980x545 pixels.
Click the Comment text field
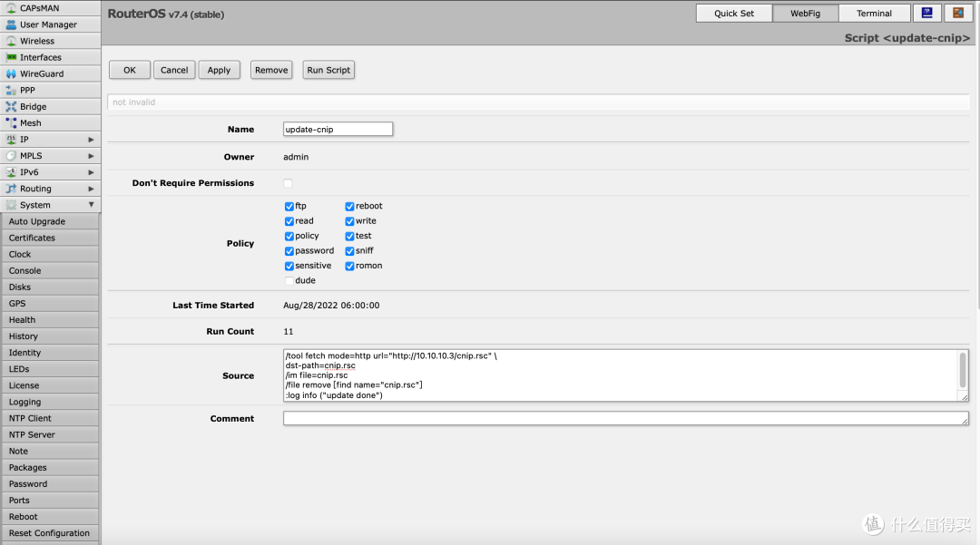pyautogui.click(x=625, y=418)
